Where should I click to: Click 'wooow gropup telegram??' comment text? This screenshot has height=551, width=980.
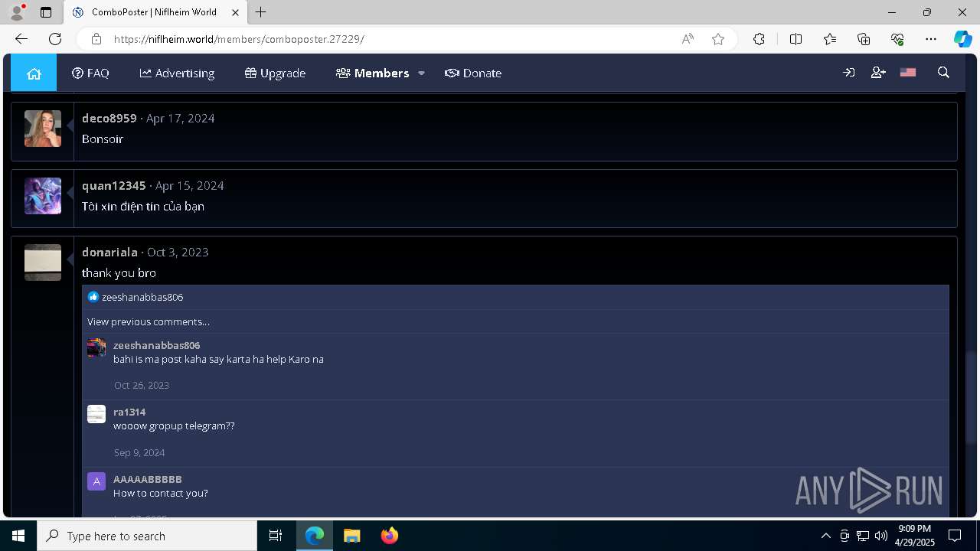point(174,425)
